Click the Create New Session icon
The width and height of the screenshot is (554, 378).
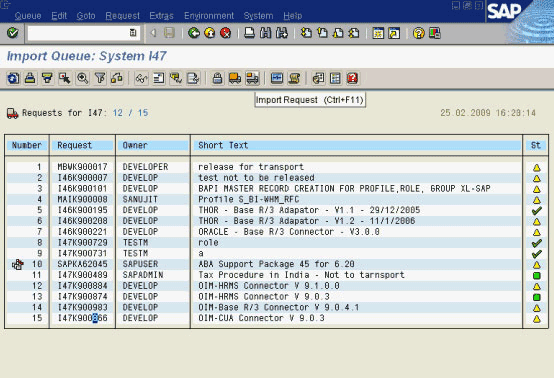[x=378, y=33]
